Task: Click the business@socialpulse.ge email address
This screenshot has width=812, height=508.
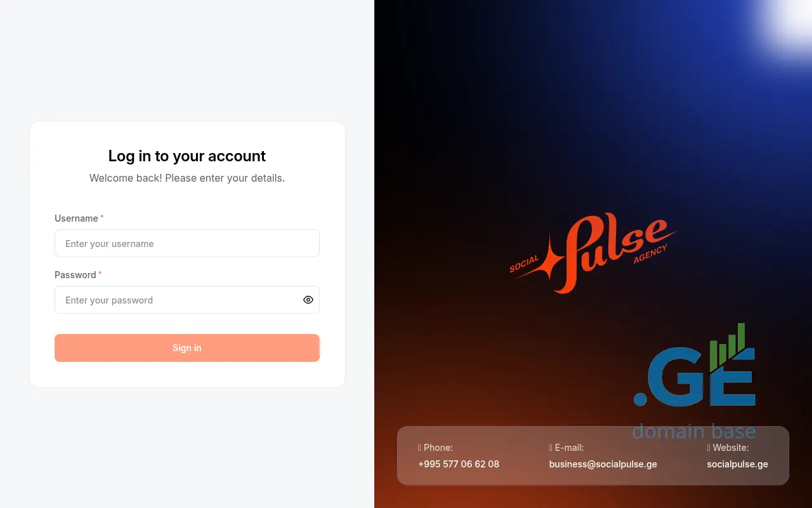Action: (x=603, y=464)
